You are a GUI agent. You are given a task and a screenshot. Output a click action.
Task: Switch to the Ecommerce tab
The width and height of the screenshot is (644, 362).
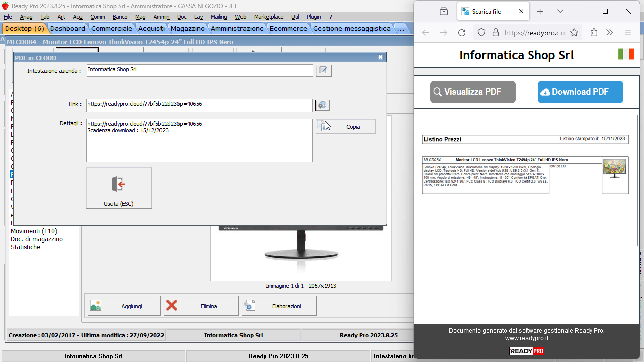tap(288, 29)
